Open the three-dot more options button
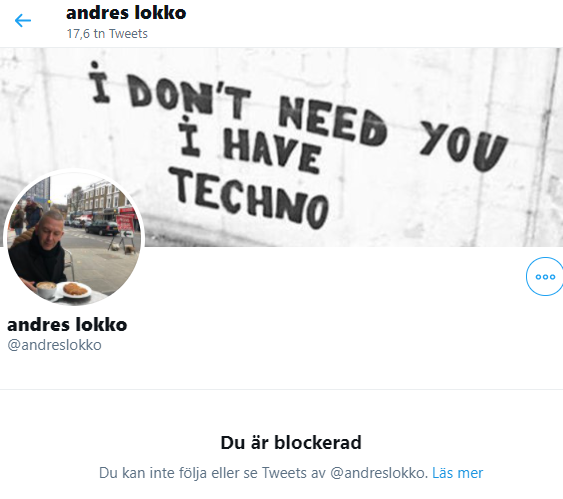 pyautogui.click(x=544, y=276)
